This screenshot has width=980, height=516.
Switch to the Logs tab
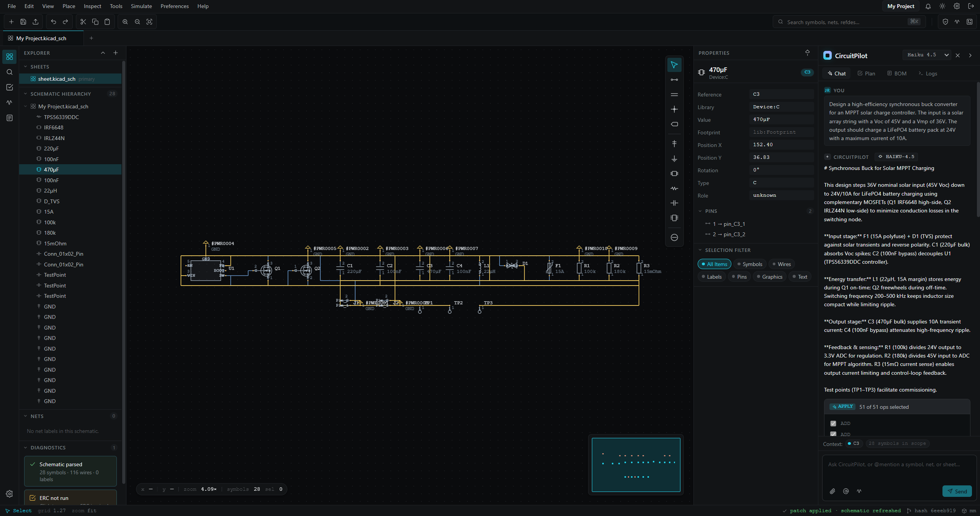click(928, 73)
